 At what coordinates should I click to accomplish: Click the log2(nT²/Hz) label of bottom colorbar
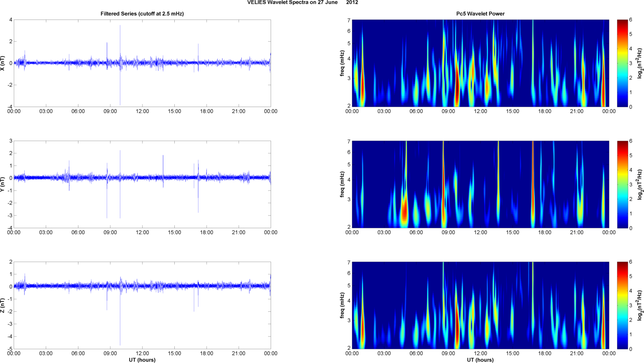pyautogui.click(x=640, y=305)
